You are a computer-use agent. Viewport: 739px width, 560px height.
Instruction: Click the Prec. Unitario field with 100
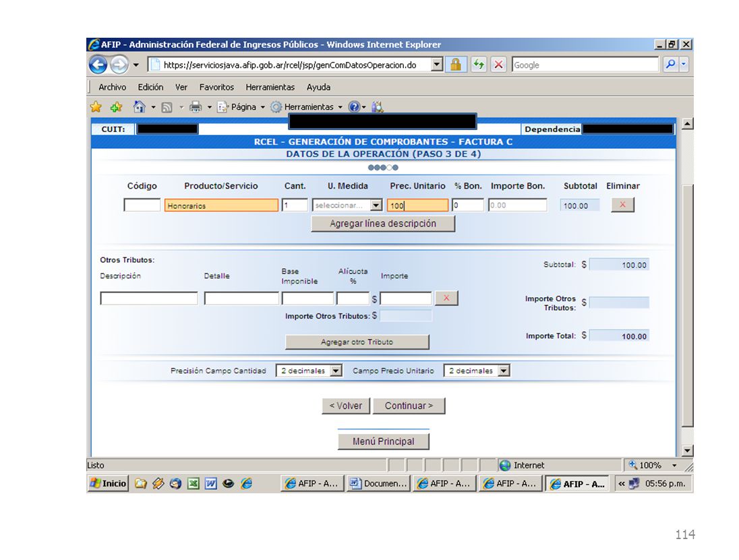(417, 206)
